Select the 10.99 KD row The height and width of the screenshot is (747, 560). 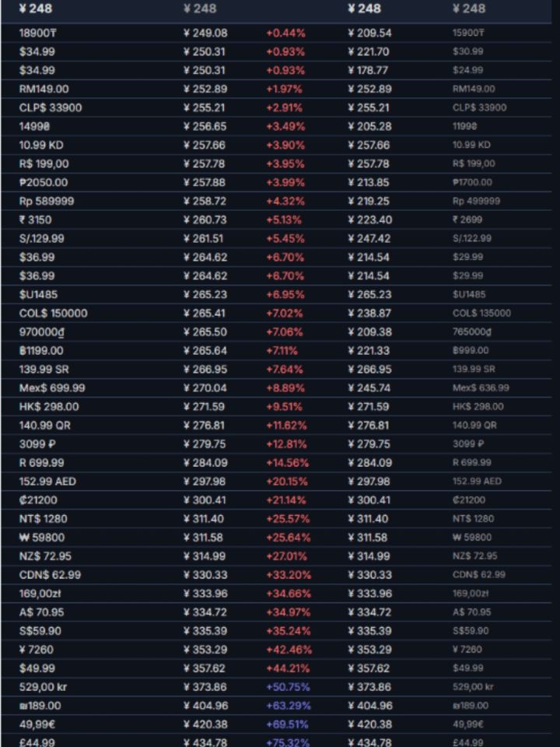(x=276, y=145)
